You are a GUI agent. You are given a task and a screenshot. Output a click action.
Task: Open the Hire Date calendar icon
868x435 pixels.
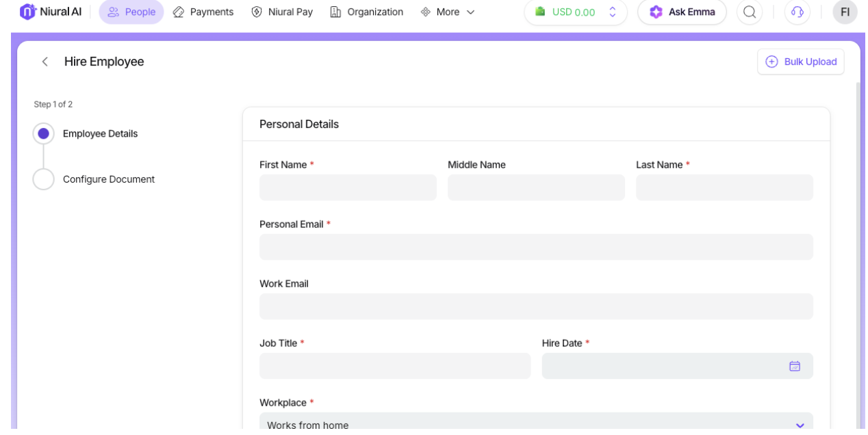click(x=795, y=366)
